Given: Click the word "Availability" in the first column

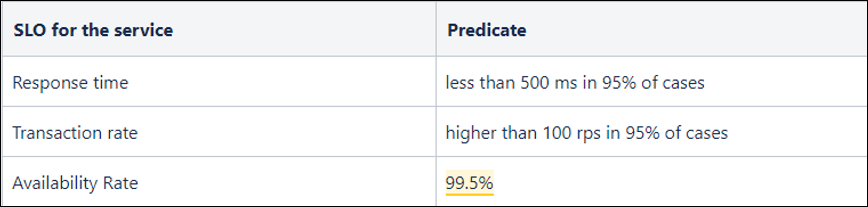Looking at the screenshot, I should 55,183.
